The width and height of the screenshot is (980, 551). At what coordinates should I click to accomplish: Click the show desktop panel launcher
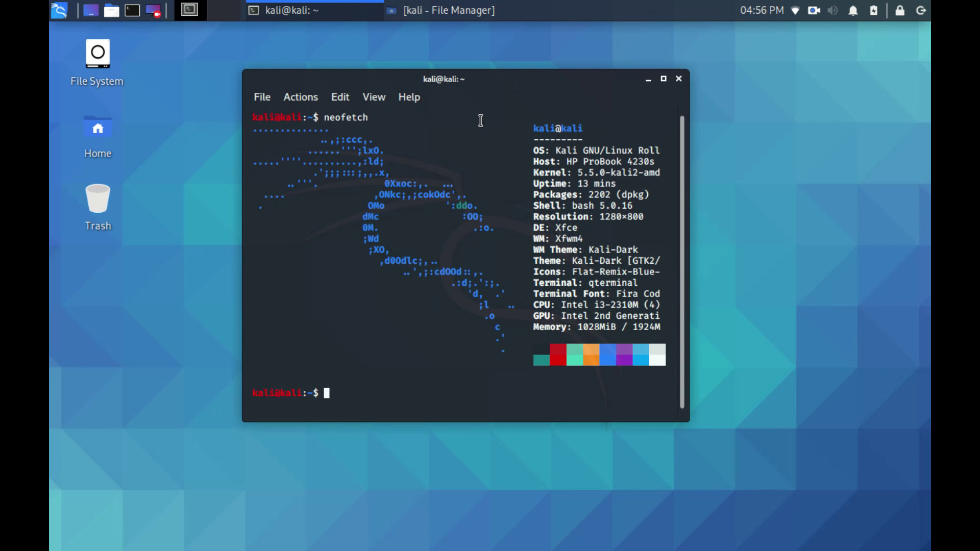(x=91, y=10)
